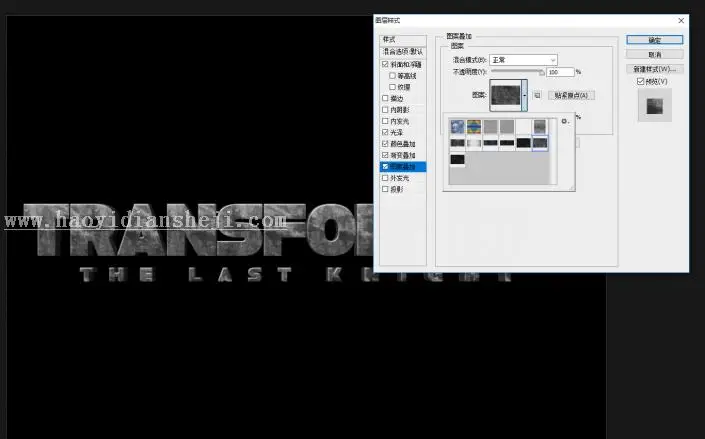Click the 不透明度 (Opacity) slider handle
705x439 pixels.
click(541, 72)
